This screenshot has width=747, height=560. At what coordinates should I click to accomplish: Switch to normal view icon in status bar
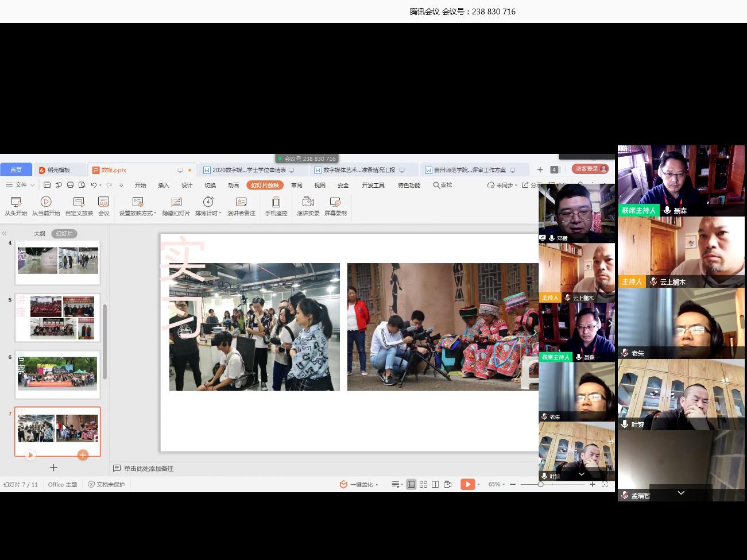tap(411, 484)
